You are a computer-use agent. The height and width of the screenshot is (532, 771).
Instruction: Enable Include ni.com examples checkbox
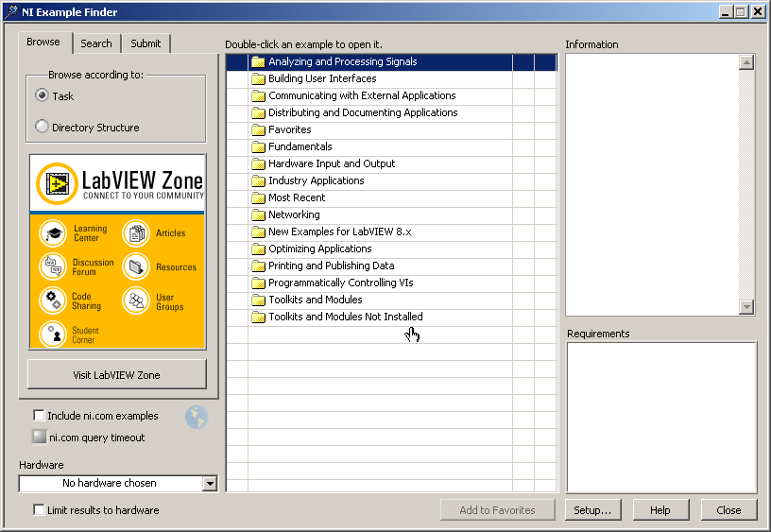coord(39,416)
